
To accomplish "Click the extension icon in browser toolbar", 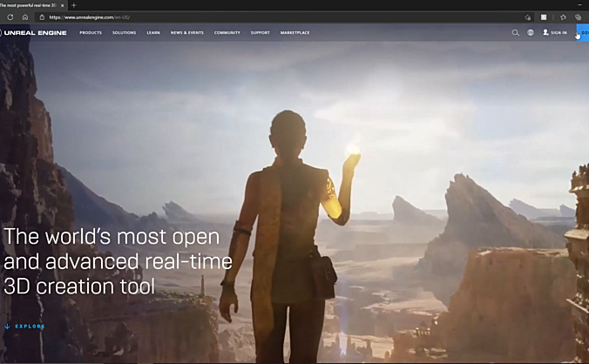I will click(x=545, y=17).
